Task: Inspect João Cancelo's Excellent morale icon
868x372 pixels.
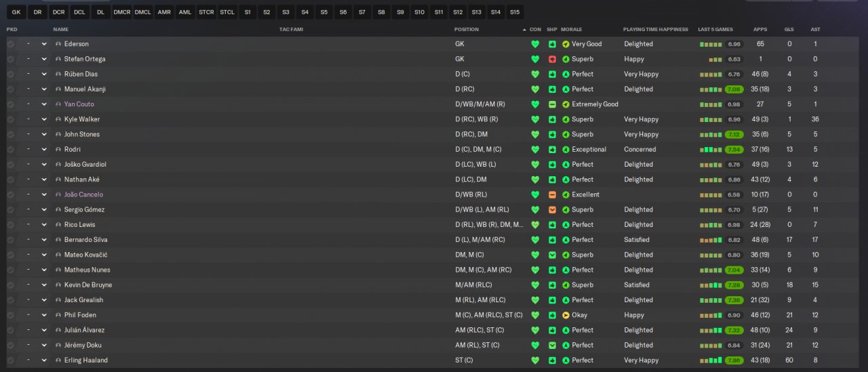Action: click(566, 194)
